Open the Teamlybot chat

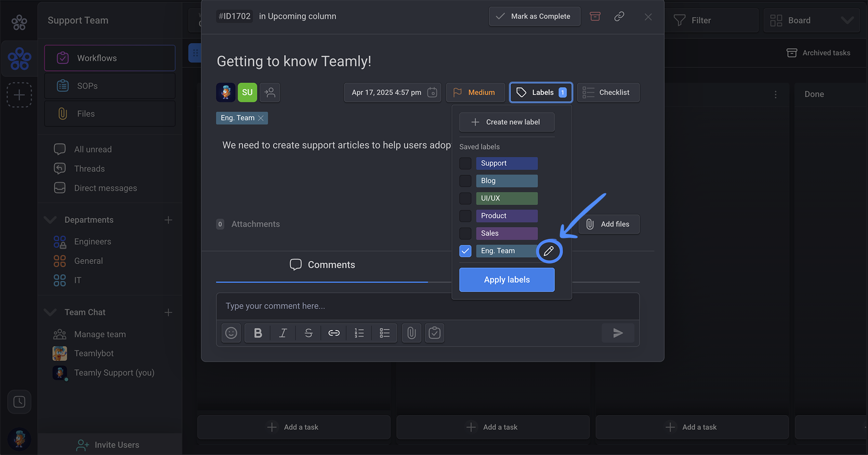(94, 353)
